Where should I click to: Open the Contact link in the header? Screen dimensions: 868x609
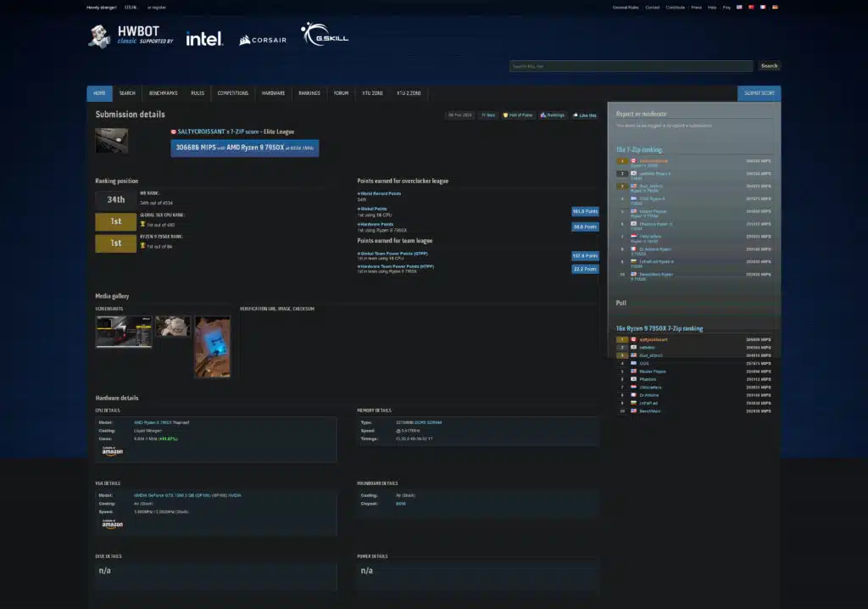[x=652, y=7]
